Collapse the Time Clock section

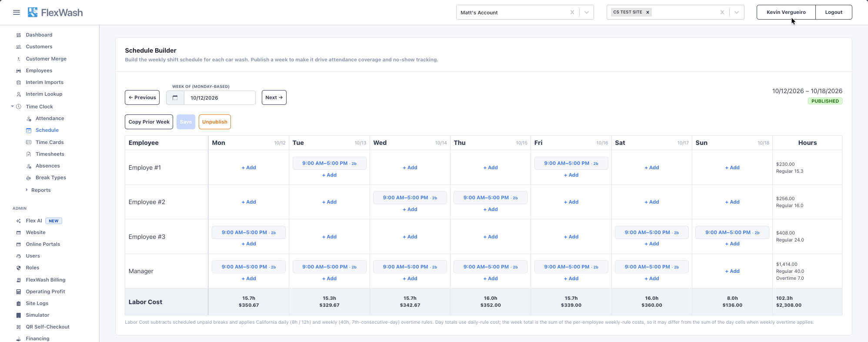click(13, 107)
